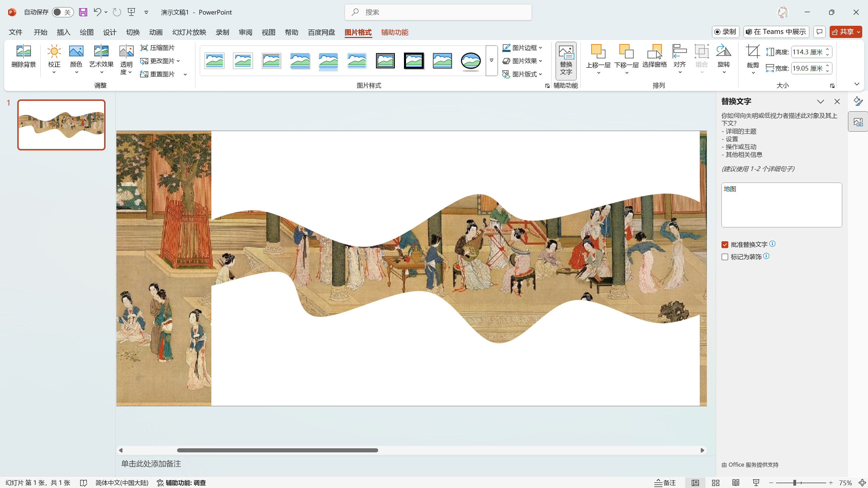
Task: Click the alt text input box containing 地图
Action: [782, 205]
